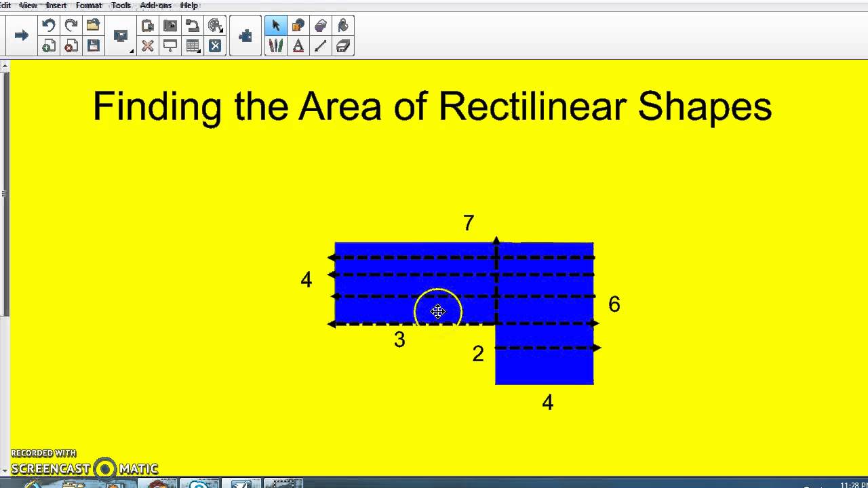
Task: Choose the Shapes tool
Action: (298, 26)
